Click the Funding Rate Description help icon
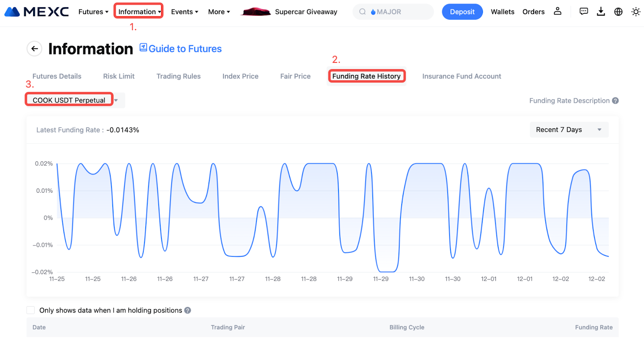Viewport: 644px width, 338px height. pyautogui.click(x=615, y=101)
